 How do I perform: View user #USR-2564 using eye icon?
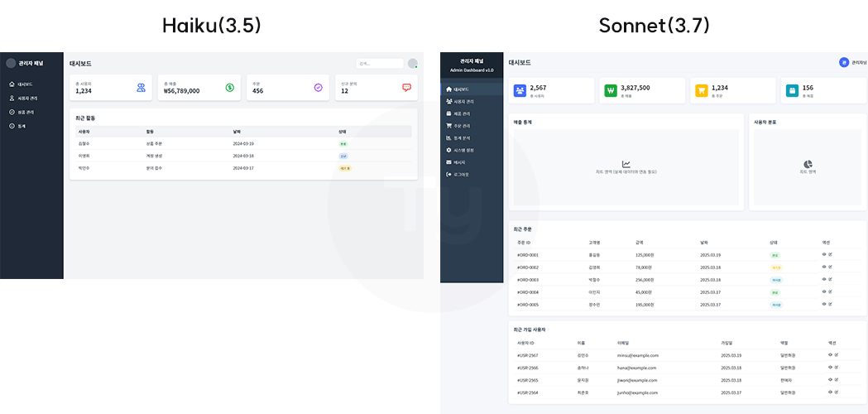pos(831,392)
